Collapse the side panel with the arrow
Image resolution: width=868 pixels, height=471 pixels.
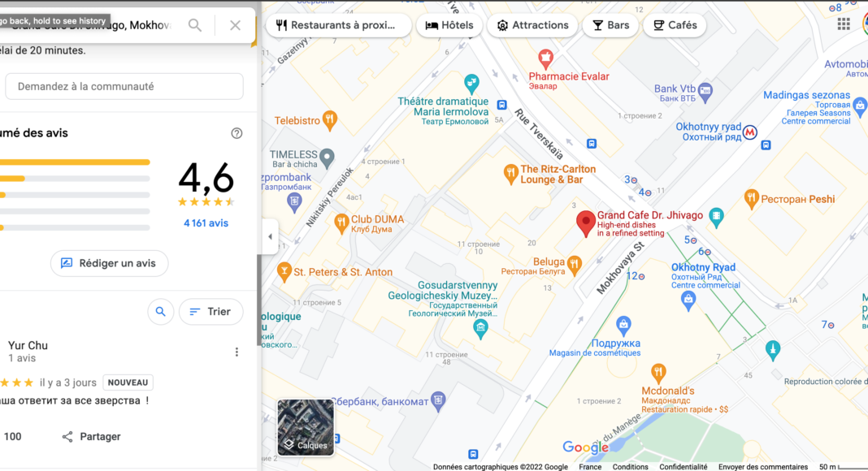[270, 236]
